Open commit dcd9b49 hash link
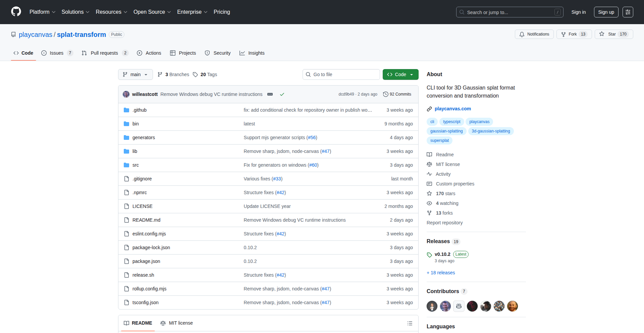Image resolution: width=644 pixels, height=333 pixels. tap(346, 94)
